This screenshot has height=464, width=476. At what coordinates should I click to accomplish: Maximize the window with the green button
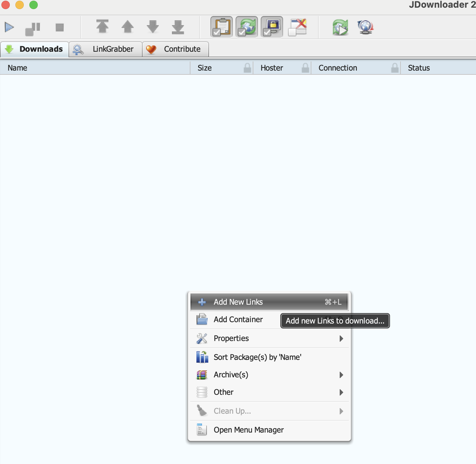coord(34,5)
